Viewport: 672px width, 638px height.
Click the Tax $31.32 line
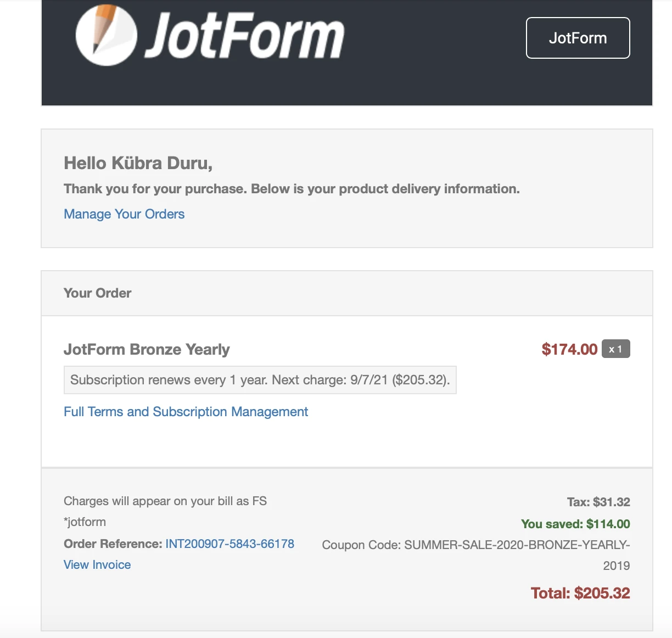click(x=598, y=501)
